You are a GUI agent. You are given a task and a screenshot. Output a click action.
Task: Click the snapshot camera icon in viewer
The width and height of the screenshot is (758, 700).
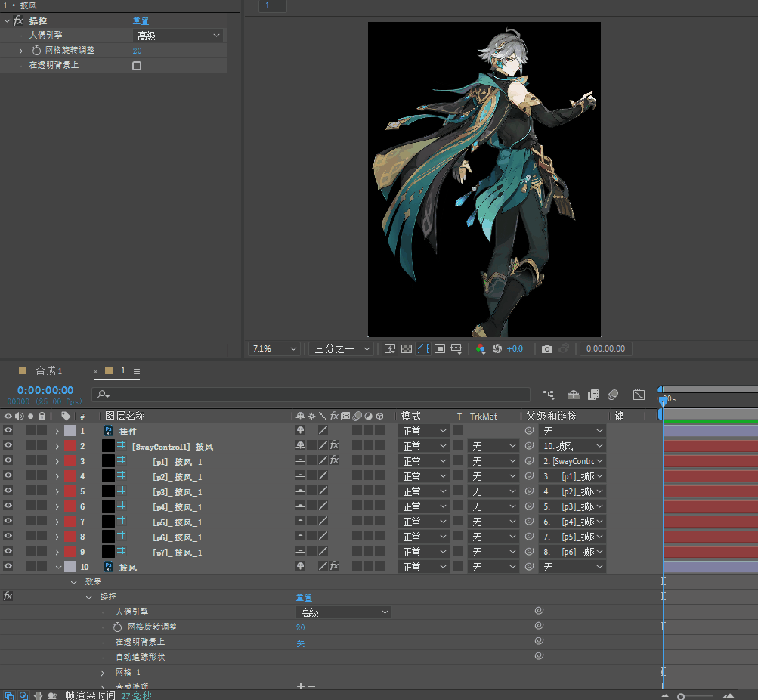point(547,348)
